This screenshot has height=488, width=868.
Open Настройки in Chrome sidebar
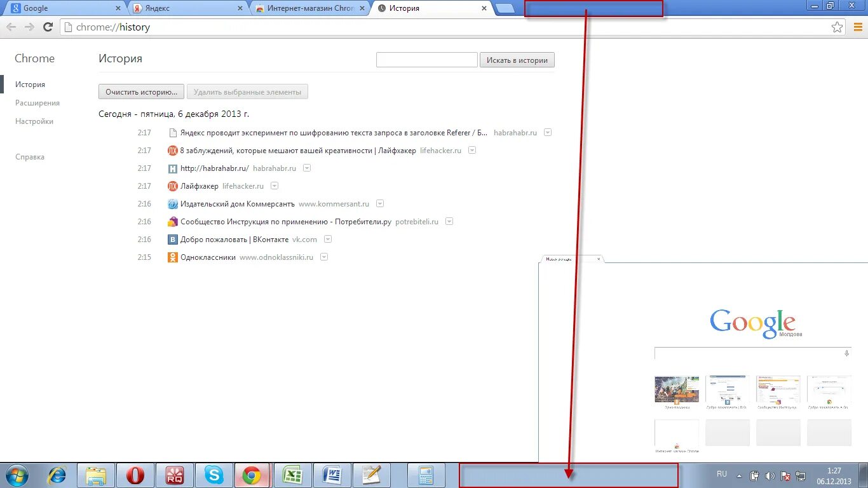pyautogui.click(x=34, y=121)
